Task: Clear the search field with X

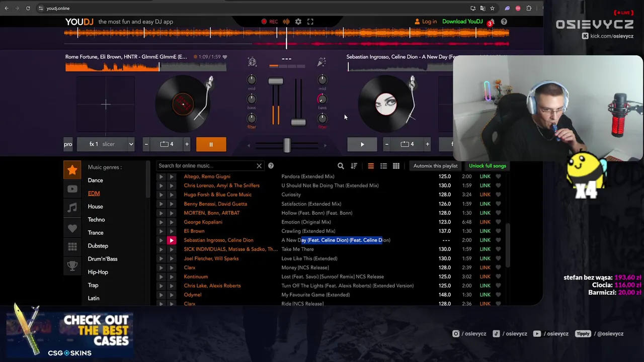Action: tap(259, 165)
